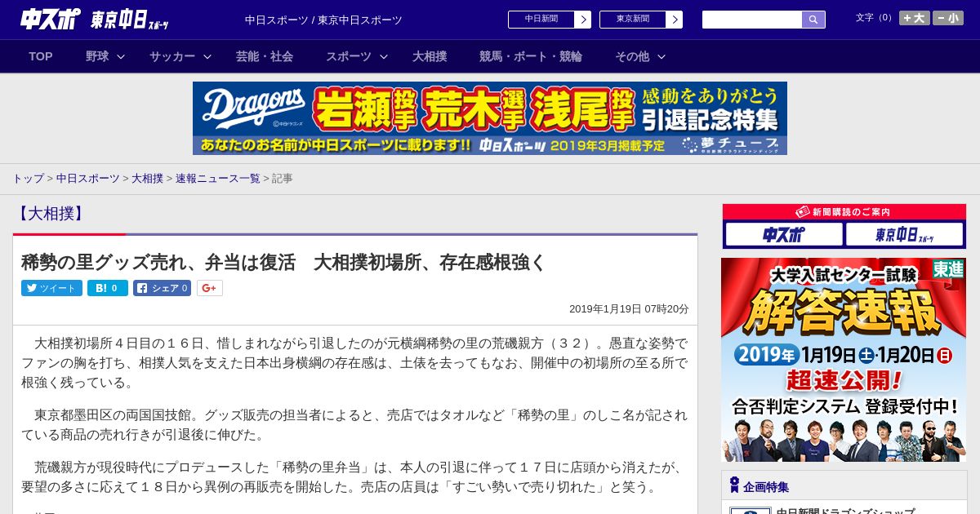Click the 東京中日スポーツ logo in the header
This screenshot has width=980, height=514.
click(129, 20)
